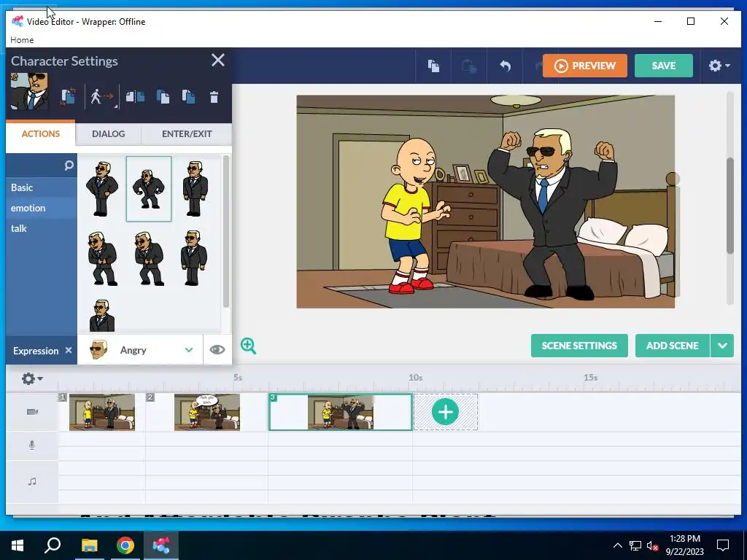This screenshot has width=747, height=560.
Task: Close the Character Settings panel
Action: 218,60
